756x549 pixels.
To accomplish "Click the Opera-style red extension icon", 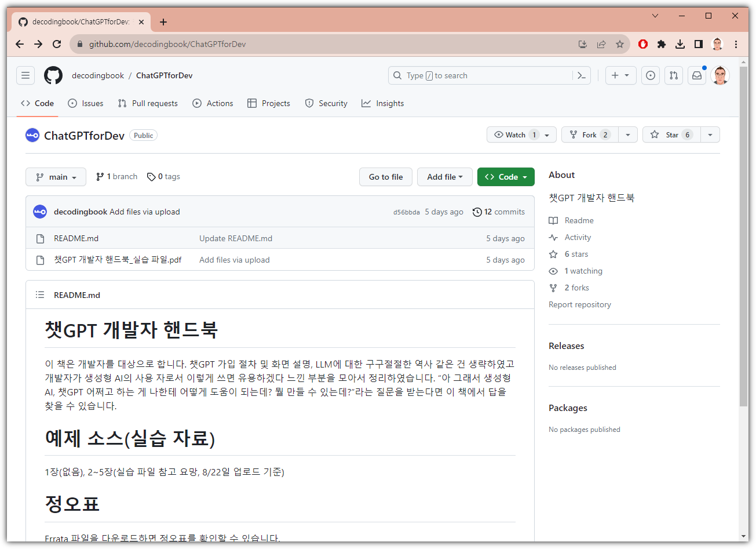I will [643, 44].
